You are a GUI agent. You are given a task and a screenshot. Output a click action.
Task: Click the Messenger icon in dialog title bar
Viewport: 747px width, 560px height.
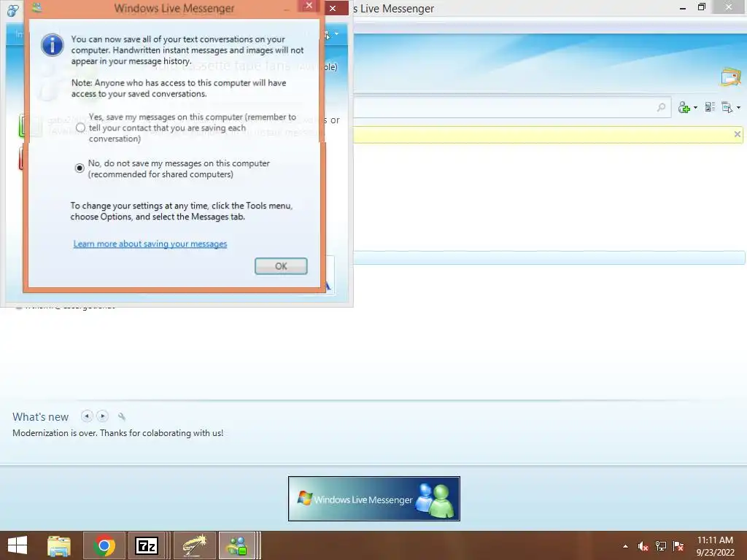[x=36, y=7]
